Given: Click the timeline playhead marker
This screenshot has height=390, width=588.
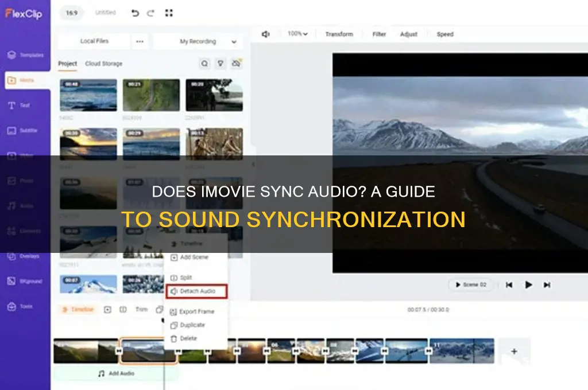Looking at the screenshot, I should 163,321.
